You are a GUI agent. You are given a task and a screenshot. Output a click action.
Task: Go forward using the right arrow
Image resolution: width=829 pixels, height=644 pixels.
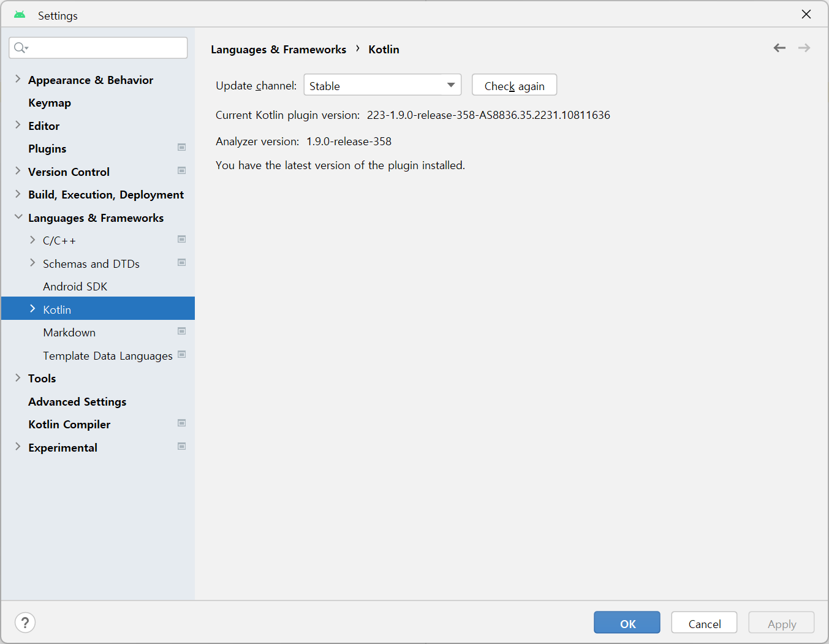[x=804, y=48]
